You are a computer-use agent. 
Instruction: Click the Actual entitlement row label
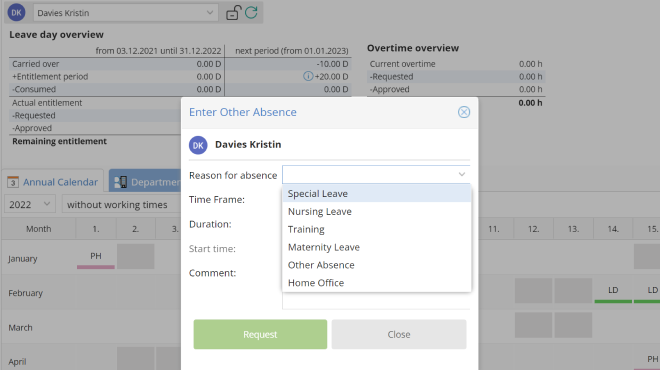pos(47,103)
